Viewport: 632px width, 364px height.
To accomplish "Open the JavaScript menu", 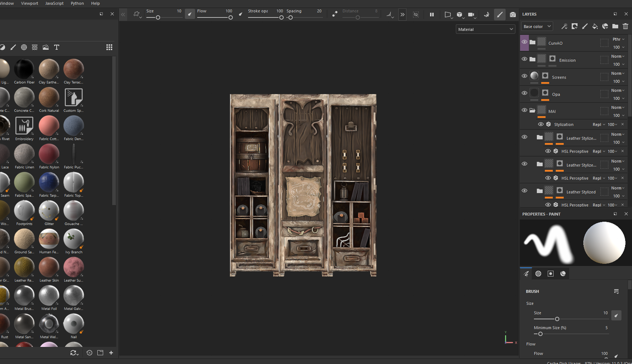I will point(54,3).
